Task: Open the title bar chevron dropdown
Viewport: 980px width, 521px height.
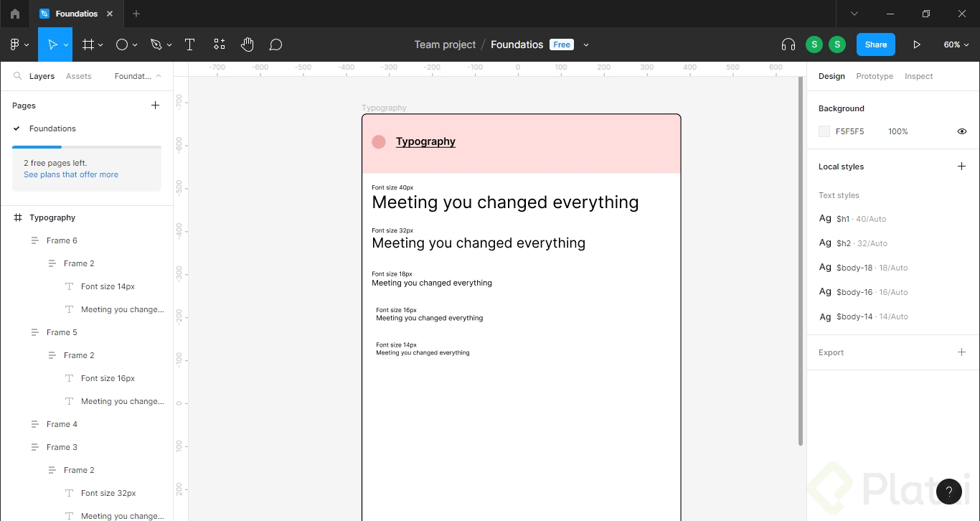Action: click(x=854, y=14)
